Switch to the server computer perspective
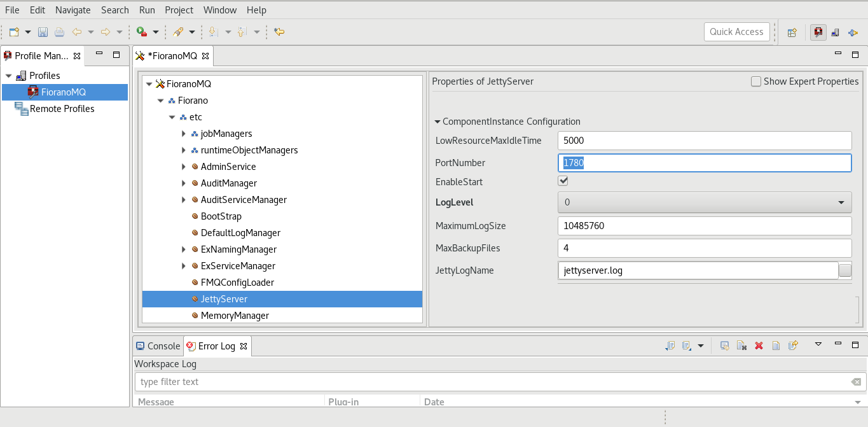Image resolution: width=868 pixels, height=427 pixels. coord(836,32)
